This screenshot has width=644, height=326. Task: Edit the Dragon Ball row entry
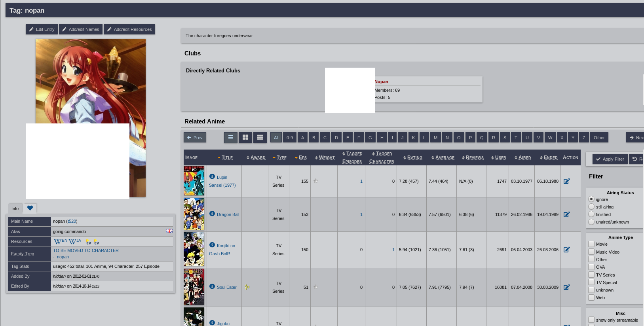pyautogui.click(x=567, y=214)
